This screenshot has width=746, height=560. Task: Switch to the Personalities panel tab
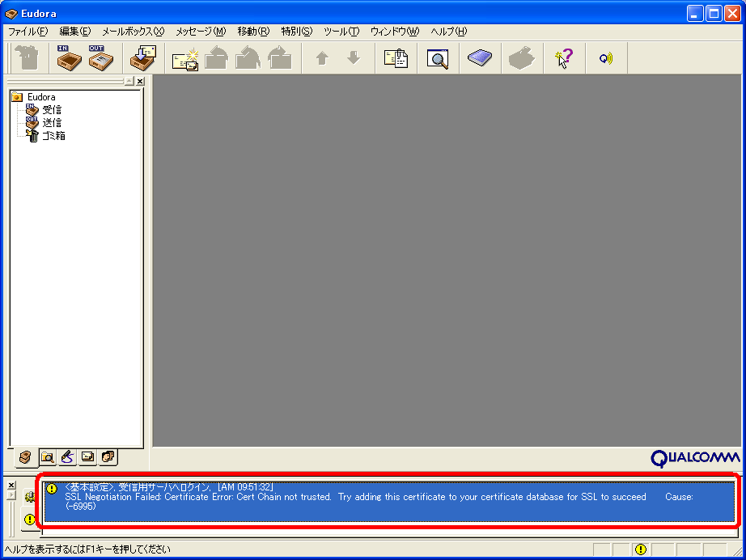click(108, 457)
